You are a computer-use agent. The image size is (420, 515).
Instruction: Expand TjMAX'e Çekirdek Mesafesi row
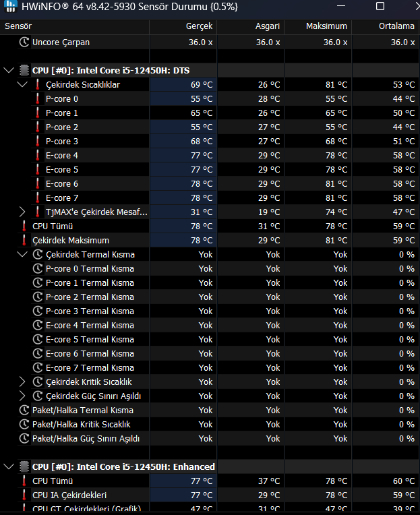22,212
